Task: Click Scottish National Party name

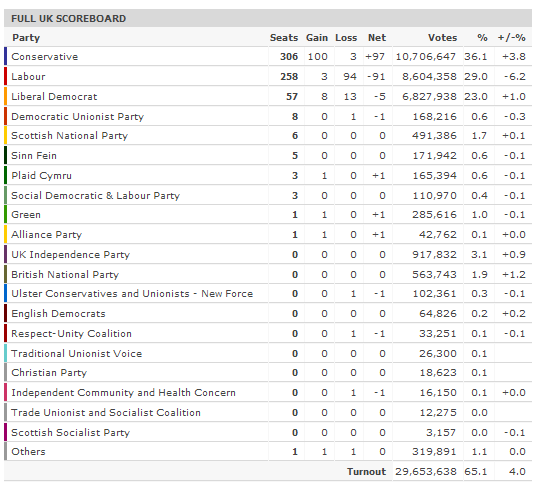Action: [x=69, y=136]
